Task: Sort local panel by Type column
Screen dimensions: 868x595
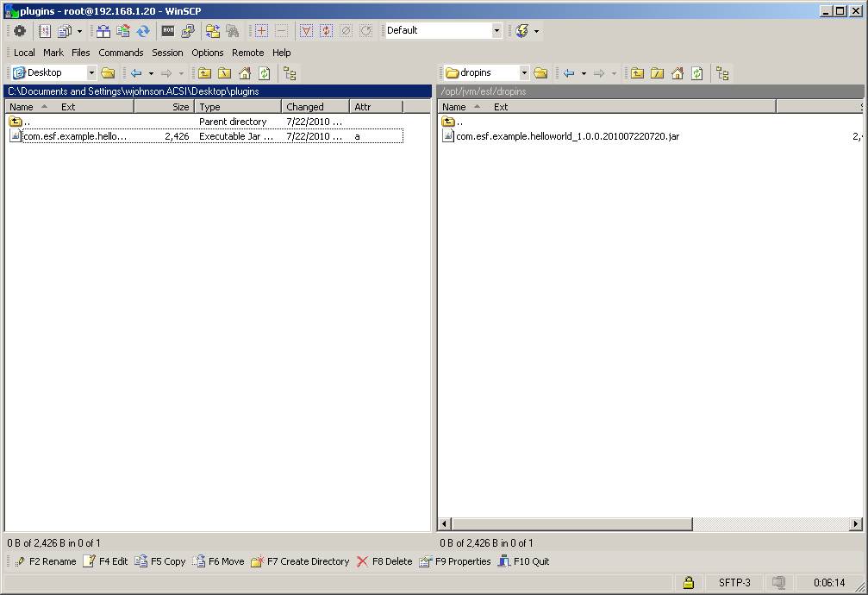Action: point(238,107)
